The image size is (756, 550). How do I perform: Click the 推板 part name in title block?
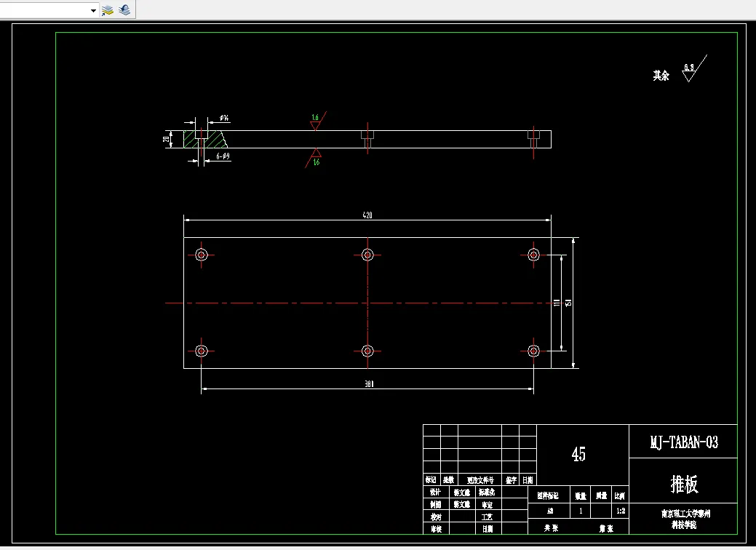pyautogui.click(x=684, y=484)
